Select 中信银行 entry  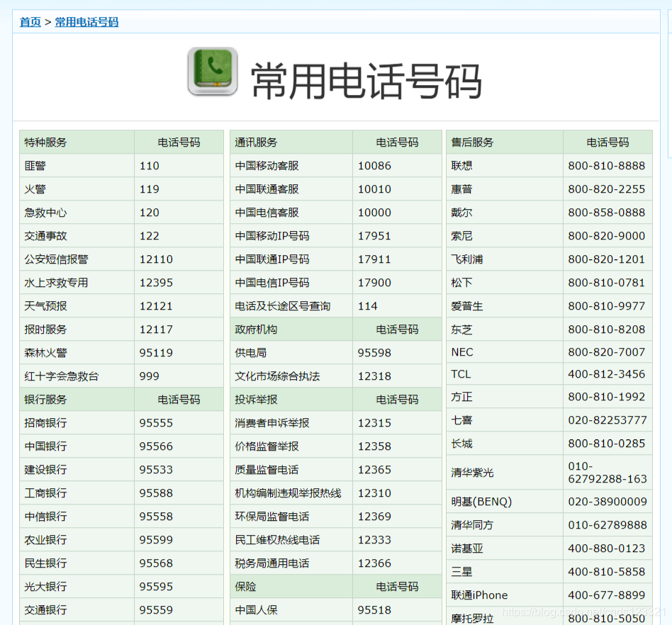point(45,516)
